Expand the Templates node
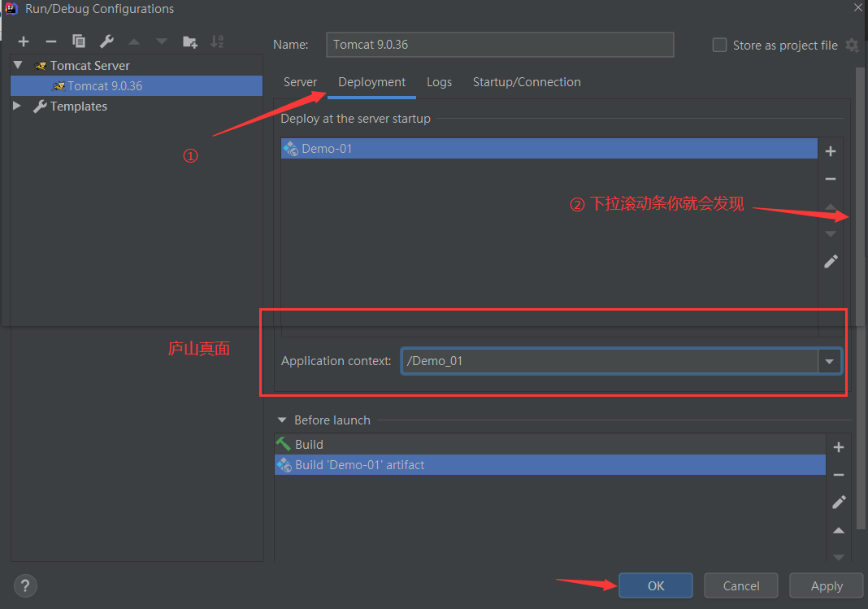 17,107
